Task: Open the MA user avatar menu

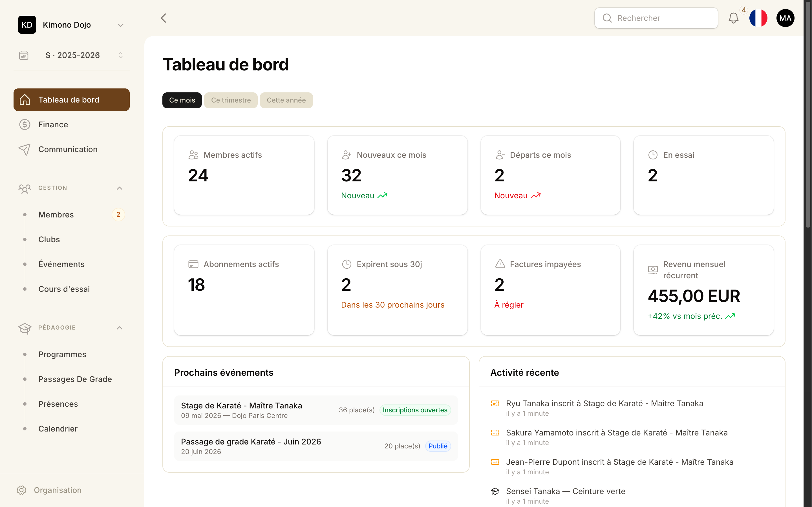Action: click(x=785, y=18)
